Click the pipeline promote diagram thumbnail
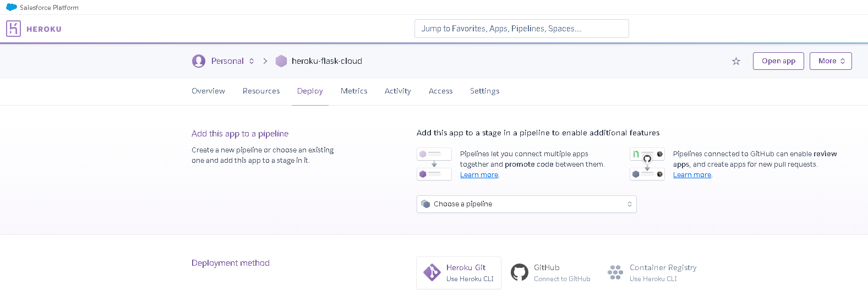 point(434,164)
